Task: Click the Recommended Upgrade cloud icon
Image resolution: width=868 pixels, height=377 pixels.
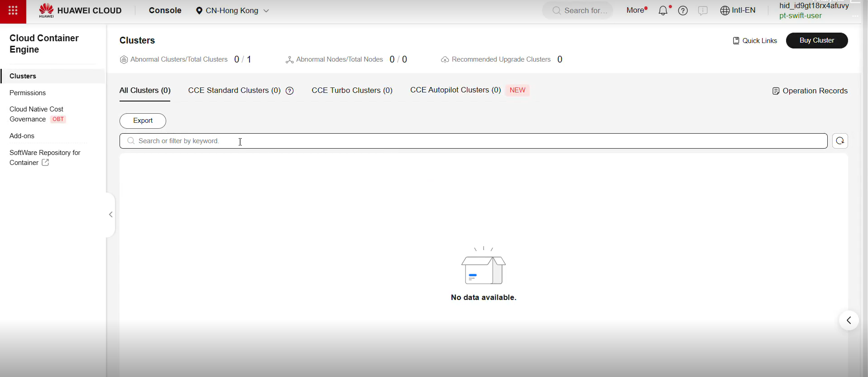Action: (445, 60)
